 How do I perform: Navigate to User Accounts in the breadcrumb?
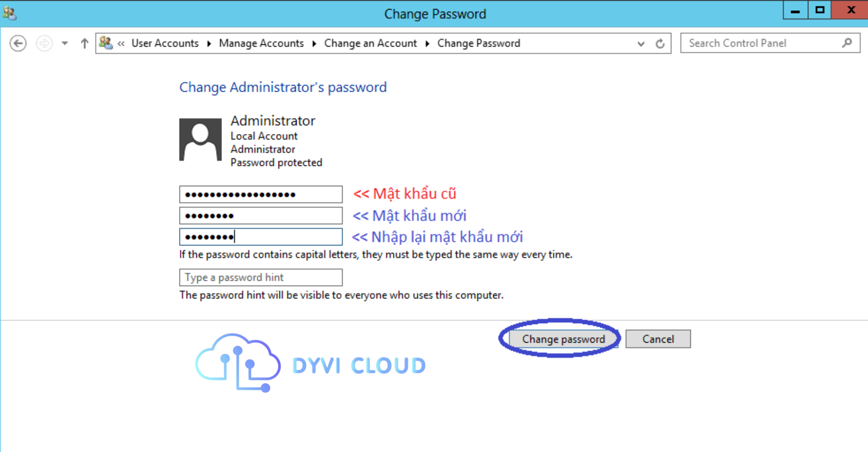[x=165, y=43]
